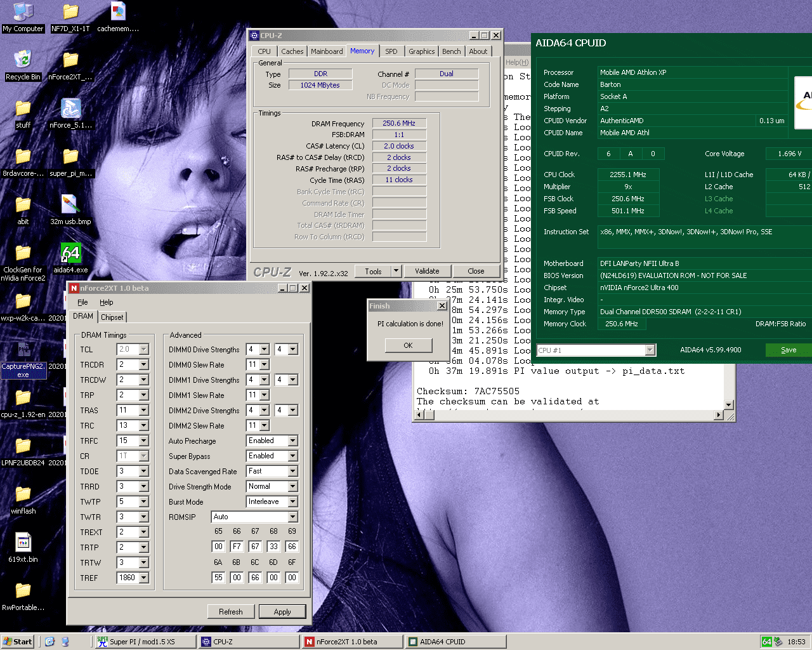
Task: Open the Bench tab in CPU-Z
Action: pos(452,51)
